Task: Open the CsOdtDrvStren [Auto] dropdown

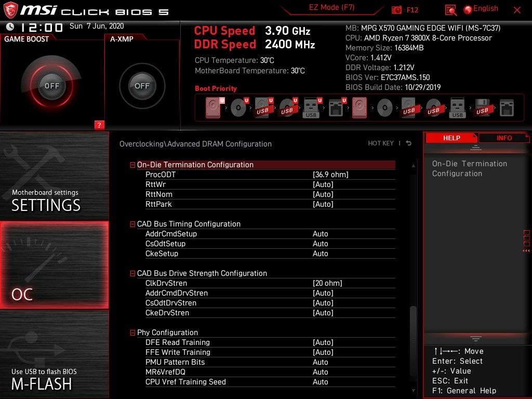Action: [323, 303]
